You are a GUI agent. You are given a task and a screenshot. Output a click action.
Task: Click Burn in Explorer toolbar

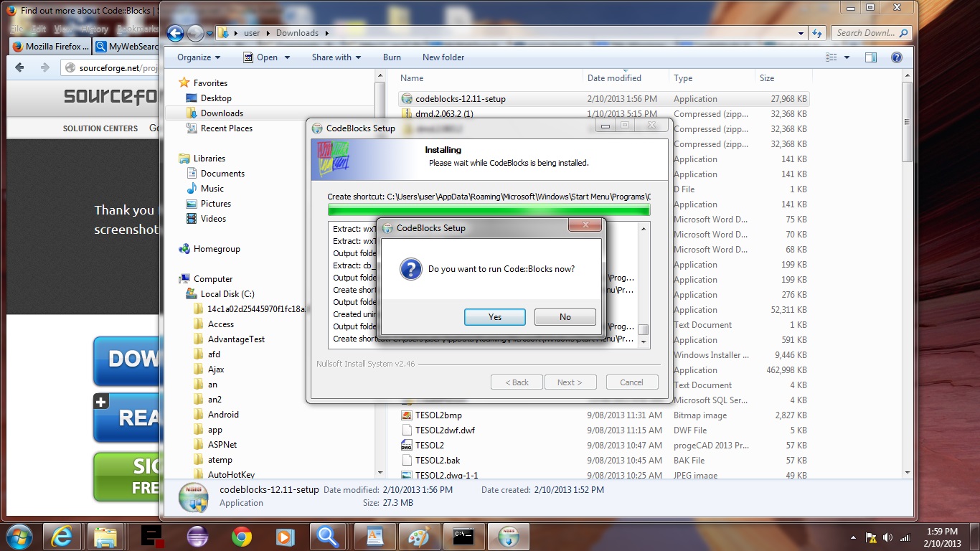click(392, 57)
